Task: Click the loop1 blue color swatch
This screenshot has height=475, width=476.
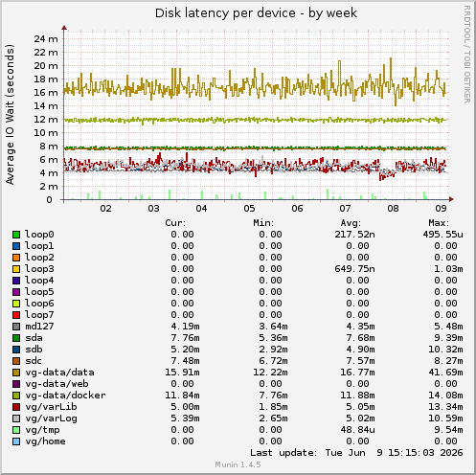Action: (16, 246)
